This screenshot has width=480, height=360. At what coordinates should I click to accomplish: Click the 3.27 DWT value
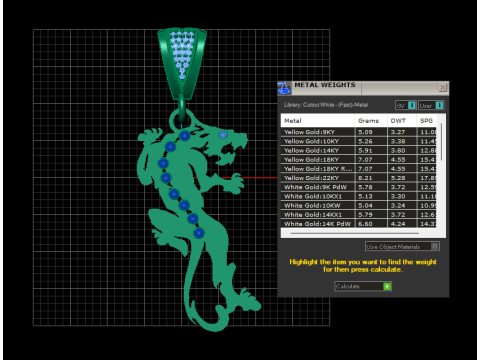pos(398,132)
